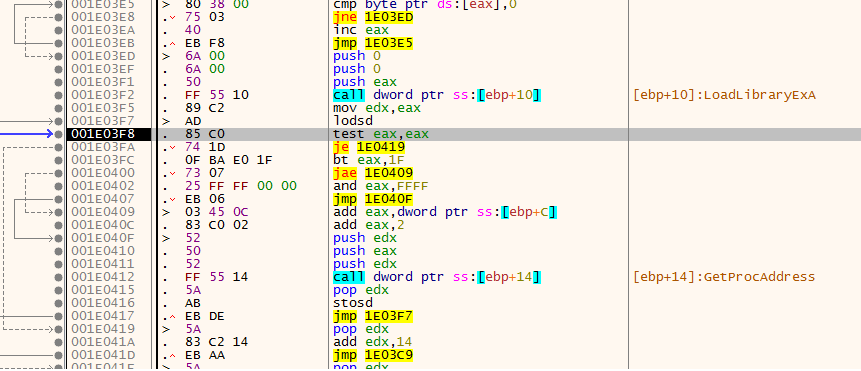Select address 001E040F in address column
The image size is (861, 371).
103,238
